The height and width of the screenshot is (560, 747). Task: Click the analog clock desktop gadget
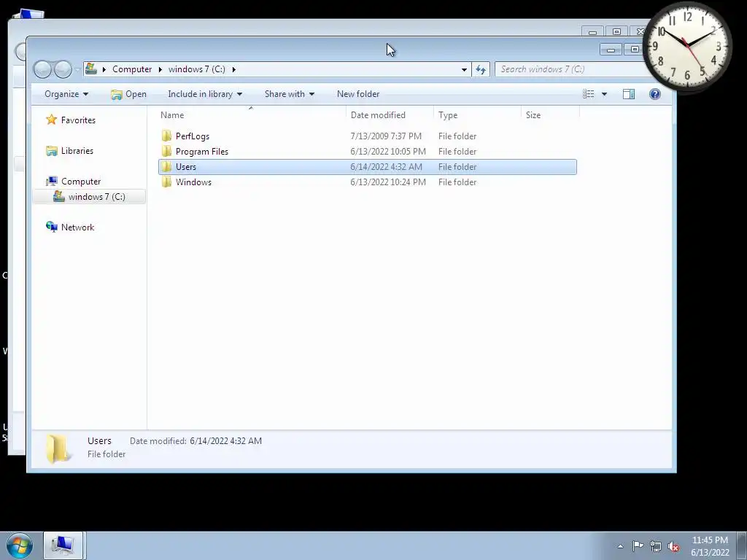(688, 46)
